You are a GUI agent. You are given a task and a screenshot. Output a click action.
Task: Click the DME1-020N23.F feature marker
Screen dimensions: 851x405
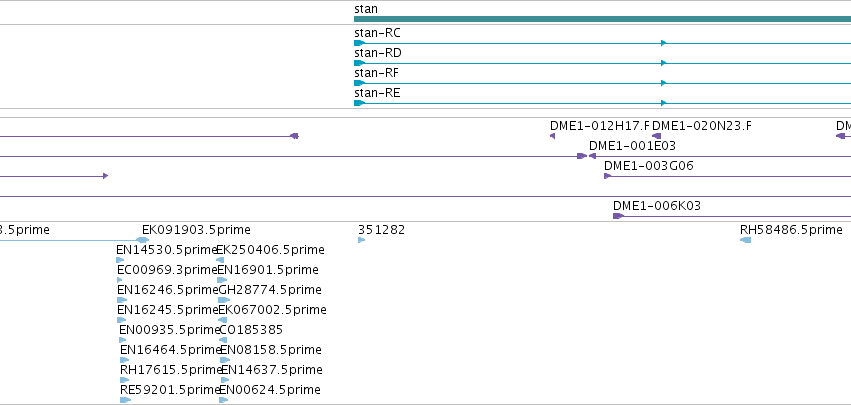[656, 136]
